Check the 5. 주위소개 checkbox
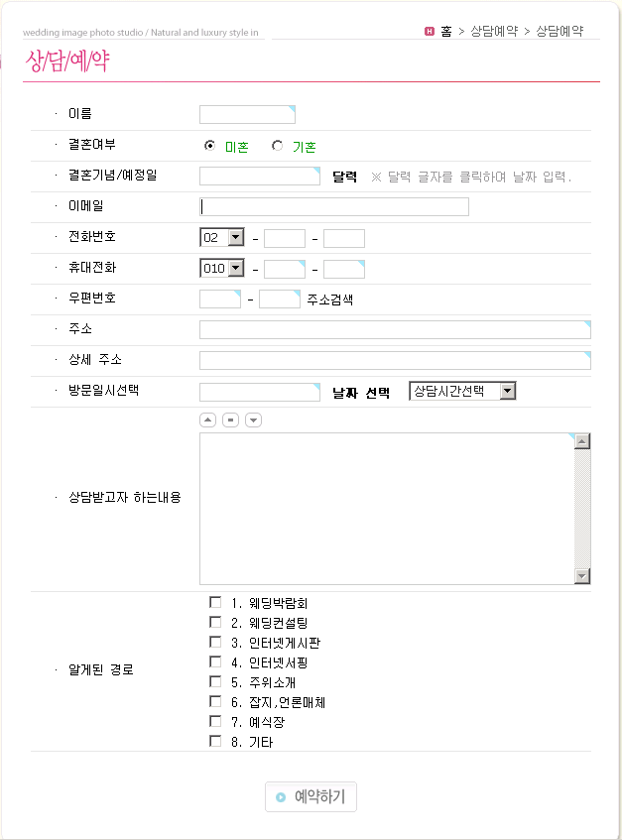Screen dimensions: 622x840 [x=215, y=681]
